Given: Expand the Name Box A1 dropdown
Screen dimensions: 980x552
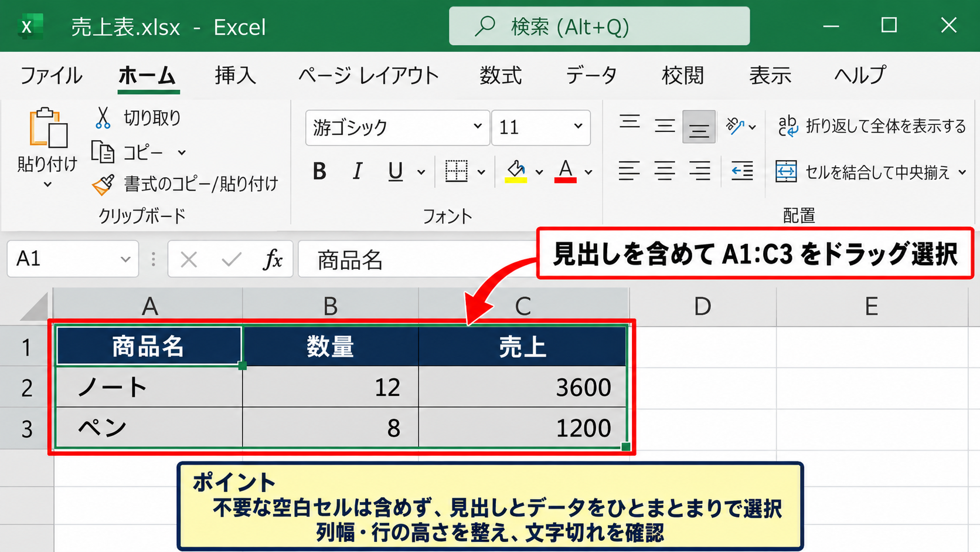Looking at the screenshot, I should coord(125,259).
